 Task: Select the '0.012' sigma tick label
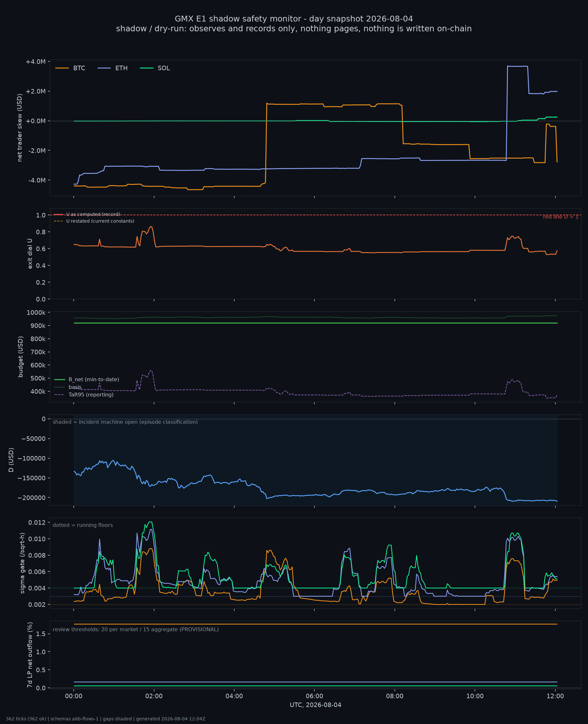[x=37, y=522]
